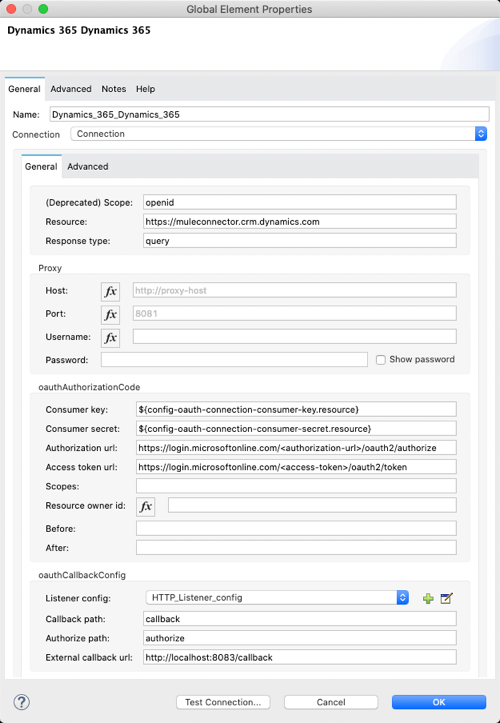Open help with the question mark icon

pyautogui.click(x=22, y=702)
